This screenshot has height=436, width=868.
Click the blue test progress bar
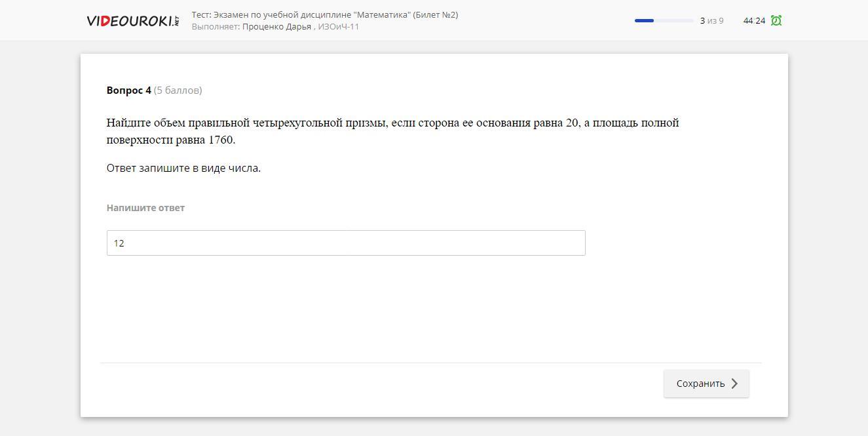coord(664,20)
